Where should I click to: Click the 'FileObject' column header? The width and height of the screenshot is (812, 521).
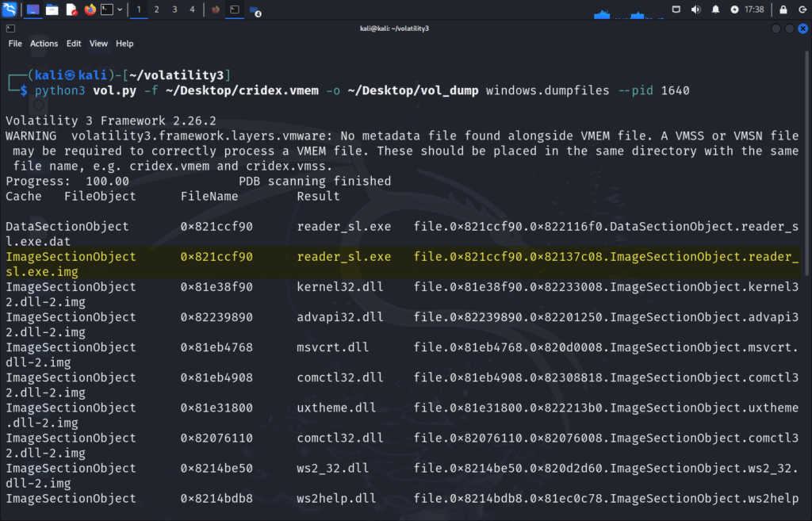coord(100,197)
